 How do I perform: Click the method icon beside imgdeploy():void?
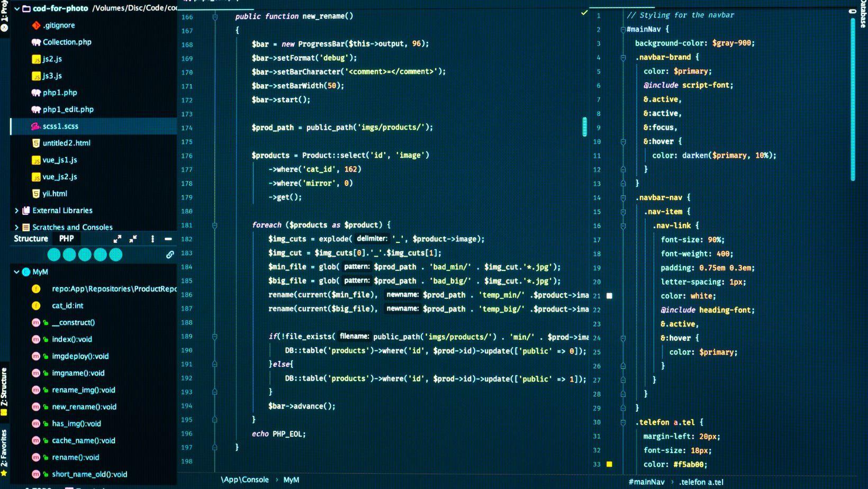pos(36,357)
